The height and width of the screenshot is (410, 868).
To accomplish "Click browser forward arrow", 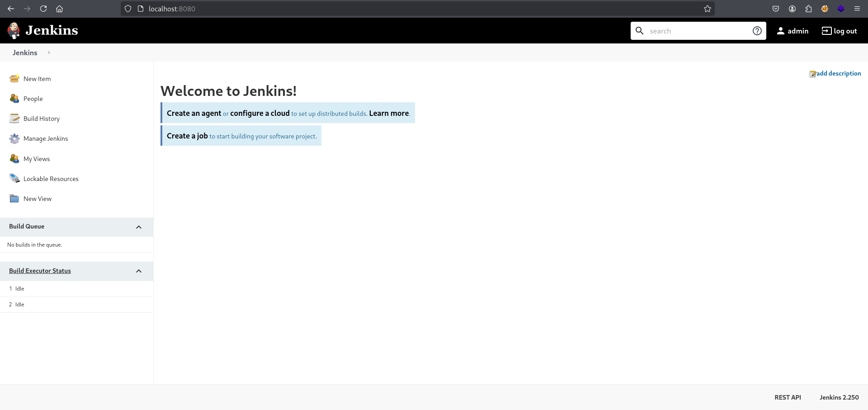I will (x=27, y=9).
